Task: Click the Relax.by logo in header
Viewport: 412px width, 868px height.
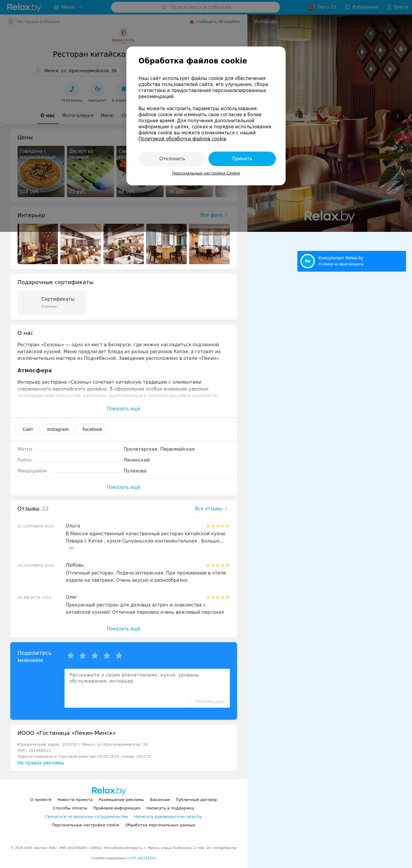Action: click(x=24, y=7)
